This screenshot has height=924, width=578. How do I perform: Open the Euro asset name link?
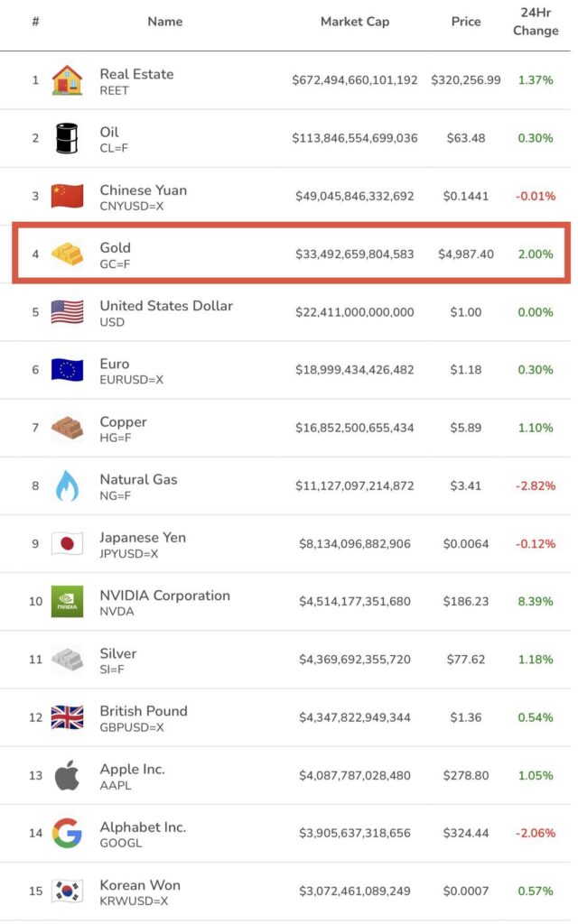click(115, 364)
